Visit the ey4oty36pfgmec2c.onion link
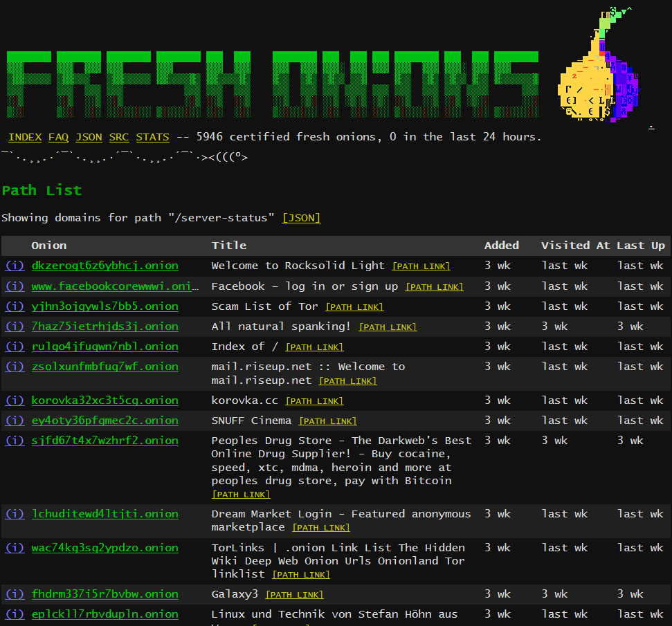672x626 pixels. pos(105,421)
